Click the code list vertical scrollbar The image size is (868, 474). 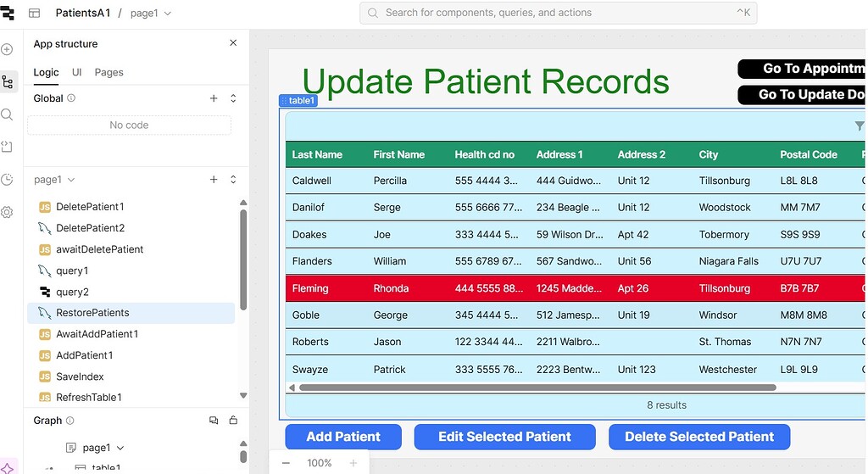click(243, 259)
